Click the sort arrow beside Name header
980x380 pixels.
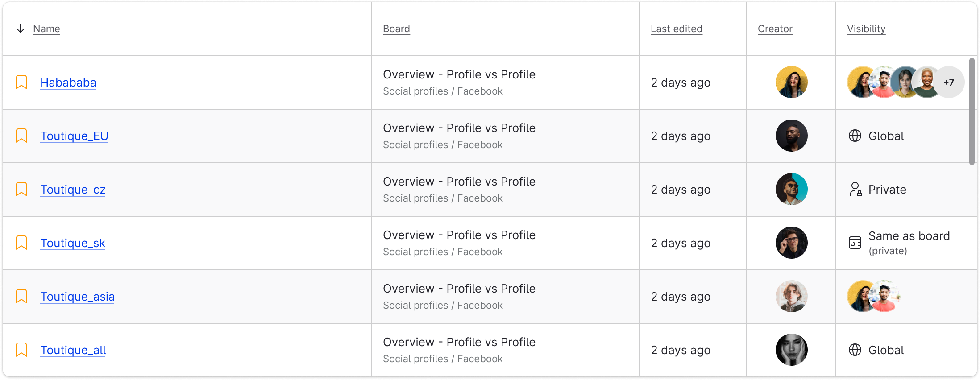[21, 29]
